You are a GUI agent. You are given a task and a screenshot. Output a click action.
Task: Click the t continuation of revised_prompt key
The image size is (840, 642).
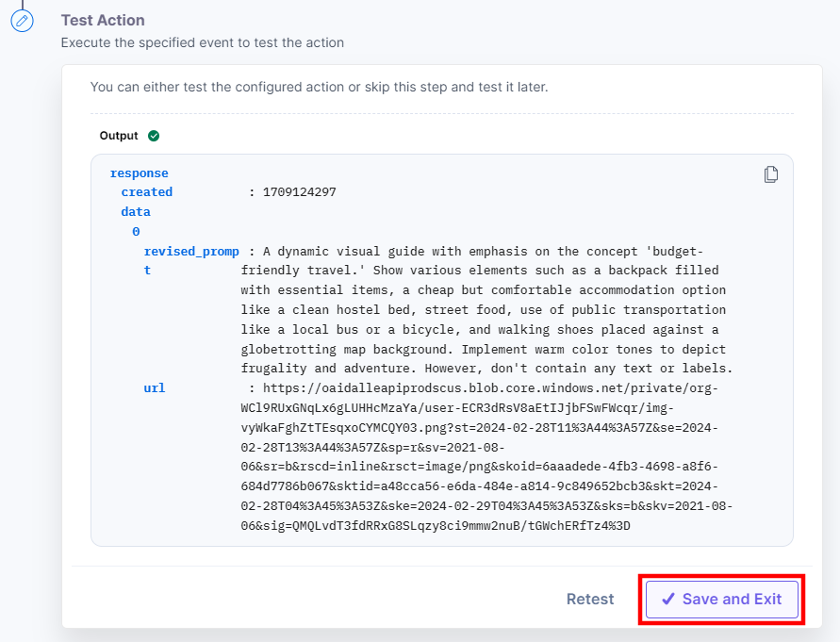[x=147, y=270]
